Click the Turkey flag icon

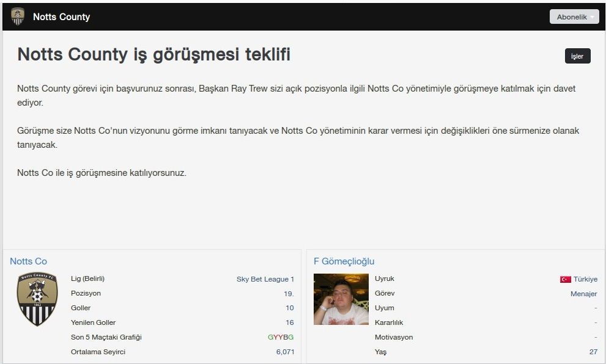point(566,279)
